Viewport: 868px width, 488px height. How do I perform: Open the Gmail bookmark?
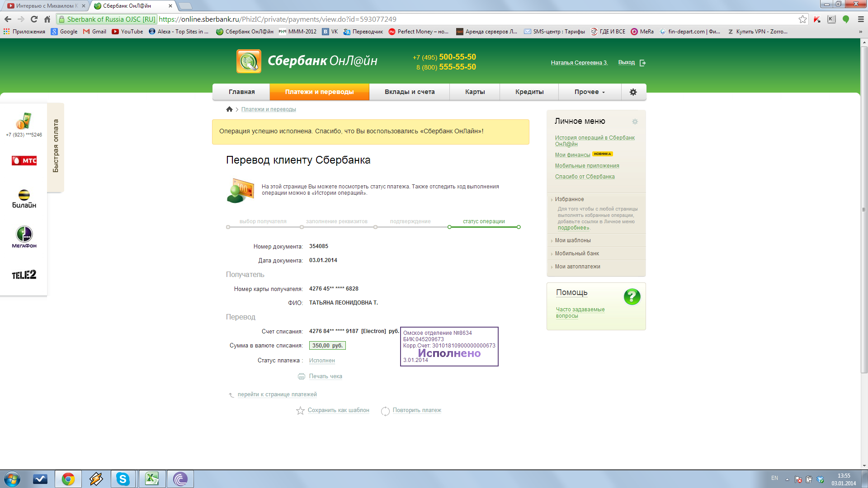pos(94,32)
